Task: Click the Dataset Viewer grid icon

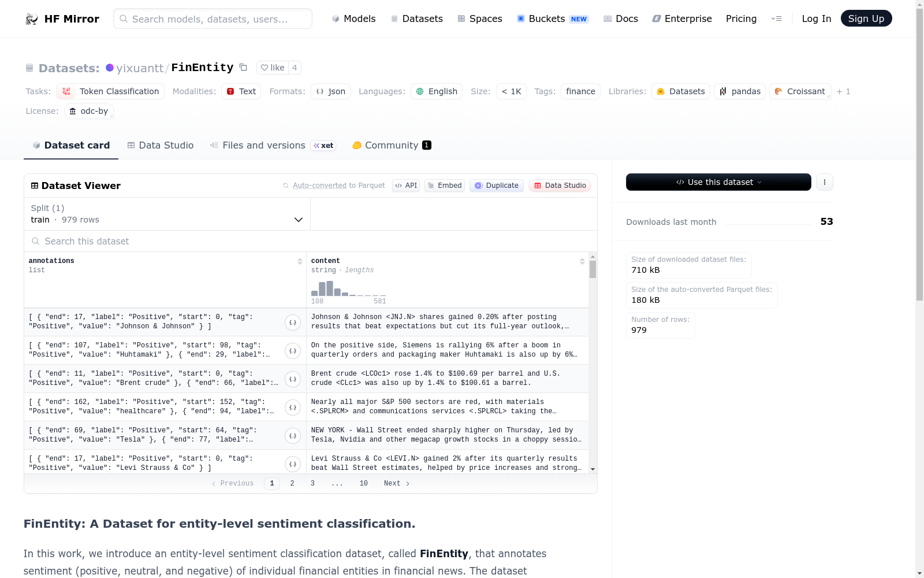Action: [x=35, y=186]
